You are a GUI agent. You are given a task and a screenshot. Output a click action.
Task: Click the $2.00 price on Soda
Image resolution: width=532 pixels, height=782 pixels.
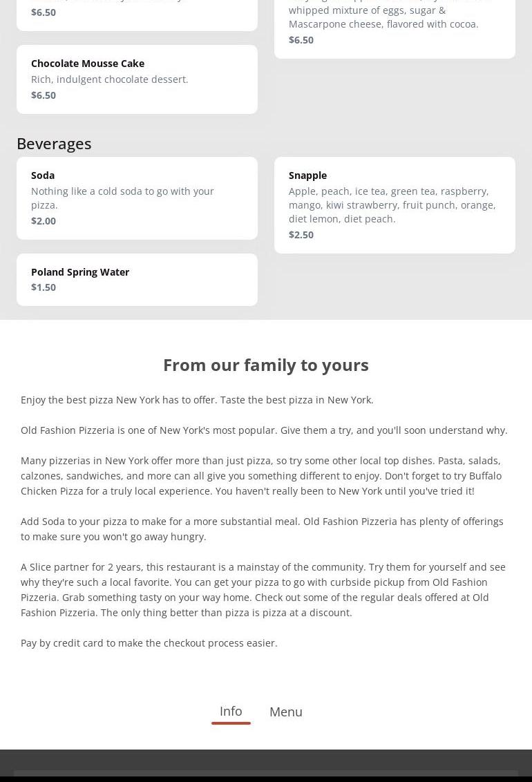(x=44, y=221)
